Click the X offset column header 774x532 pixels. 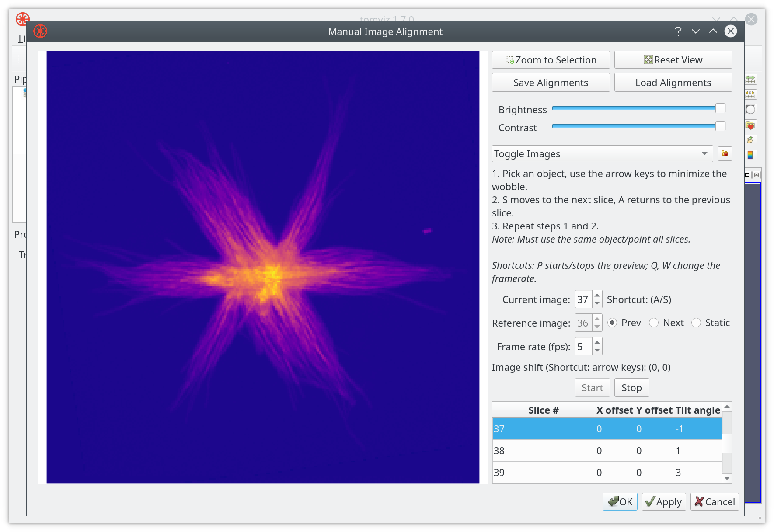pos(615,410)
